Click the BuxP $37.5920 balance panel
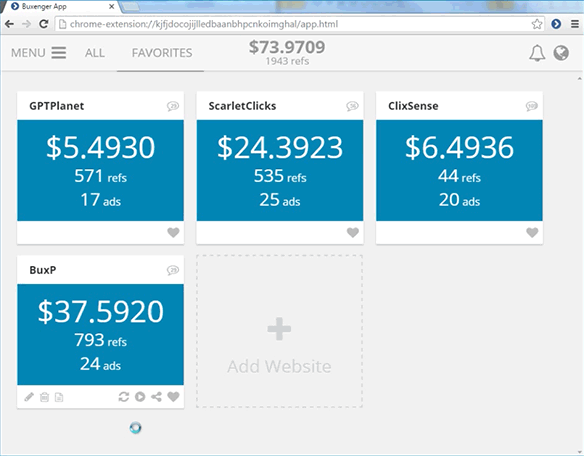Screen dimensions: 584x456 click(x=101, y=335)
